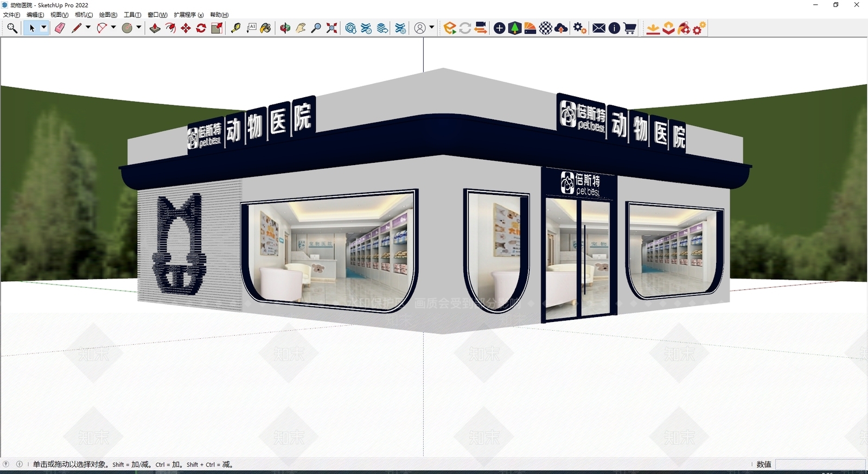Open the 文件(F) menu
This screenshot has height=474, width=868.
coord(11,15)
